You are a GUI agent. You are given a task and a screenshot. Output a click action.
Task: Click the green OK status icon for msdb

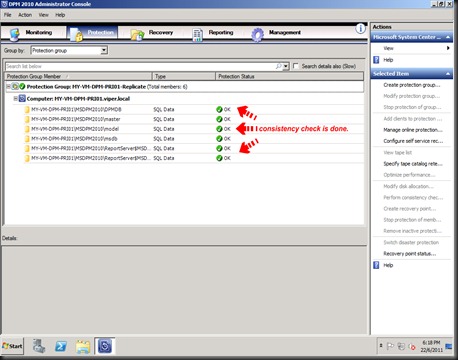(x=219, y=138)
